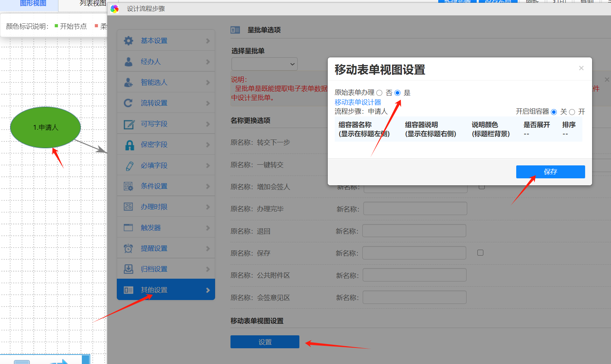This screenshot has width=611, height=364.
Task: Click the pencil-edit icon beside 可写字段
Action: (129, 124)
